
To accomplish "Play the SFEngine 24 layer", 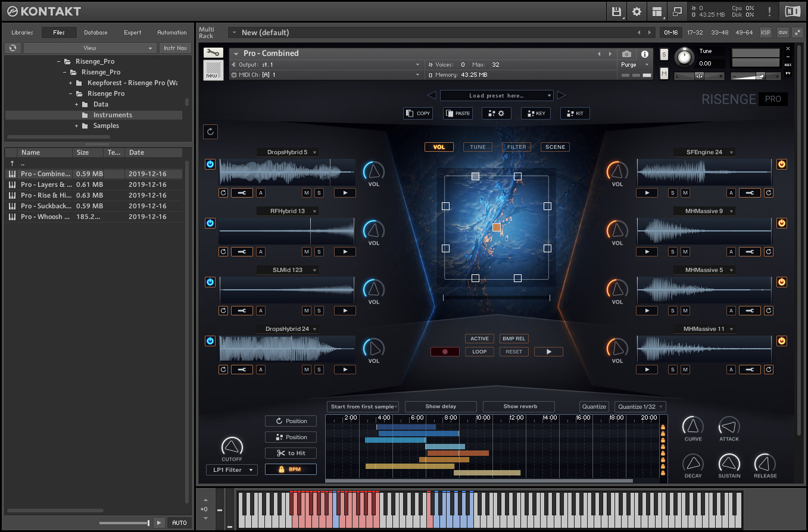I will pos(647,193).
